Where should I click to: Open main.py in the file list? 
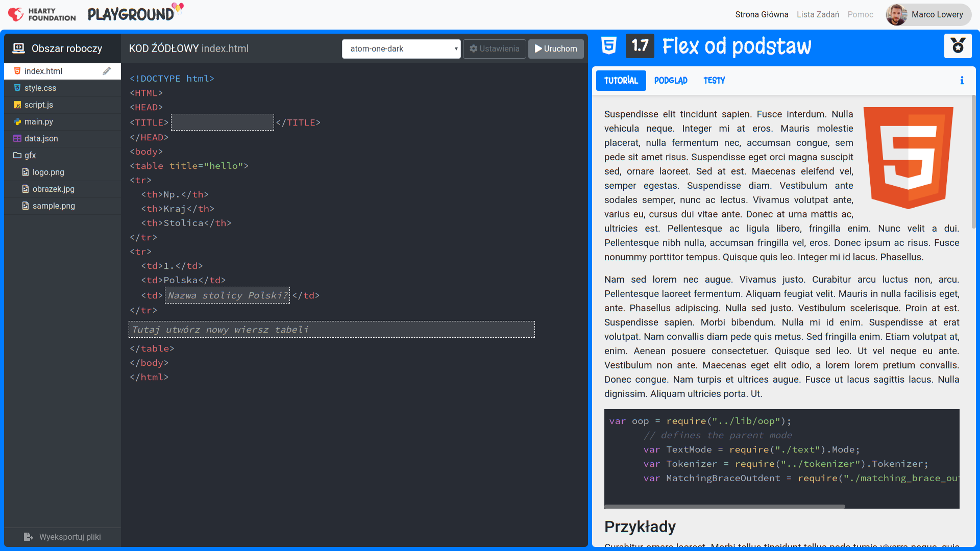[x=39, y=121]
